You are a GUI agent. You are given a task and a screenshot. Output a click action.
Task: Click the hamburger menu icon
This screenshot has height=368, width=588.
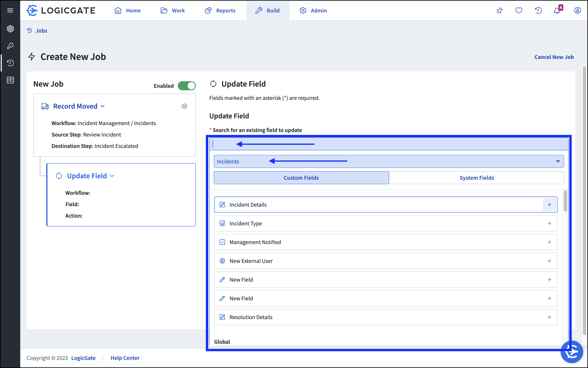(10, 10)
